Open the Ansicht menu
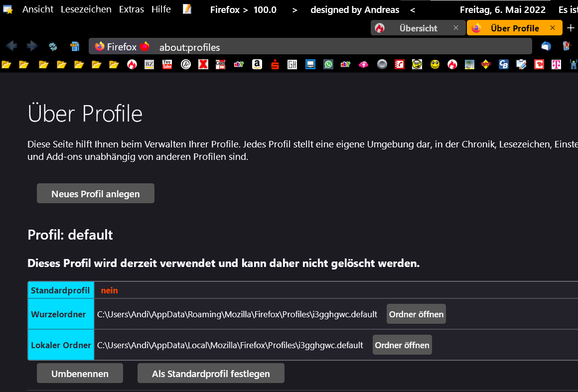Viewport: 578px width, 392px height. (38, 9)
